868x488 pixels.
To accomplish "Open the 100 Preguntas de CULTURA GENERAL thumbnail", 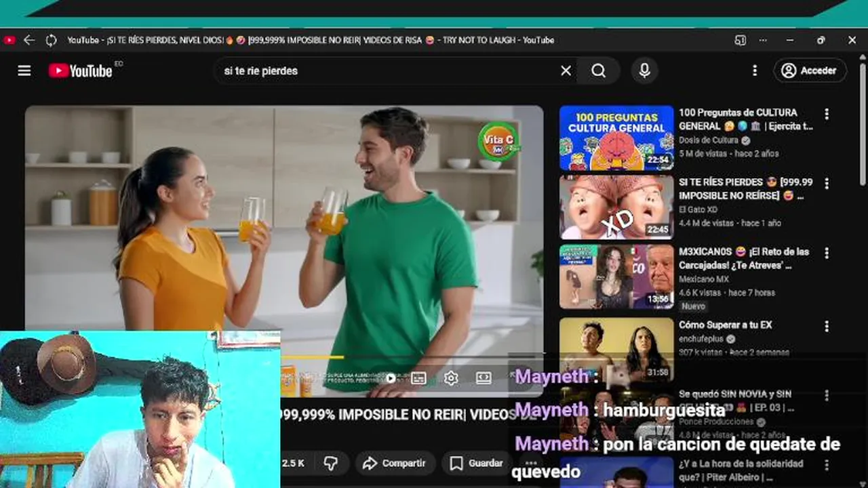I will (x=616, y=138).
